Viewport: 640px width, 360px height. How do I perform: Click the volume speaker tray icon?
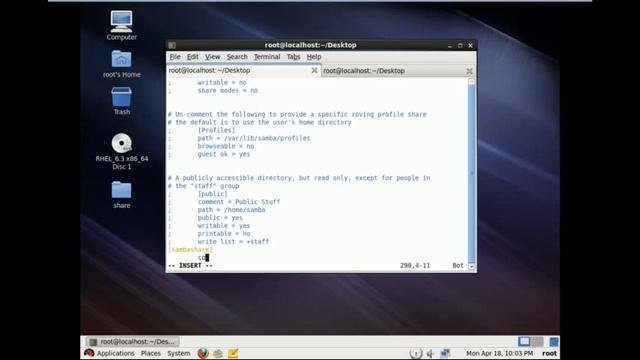coord(430,353)
